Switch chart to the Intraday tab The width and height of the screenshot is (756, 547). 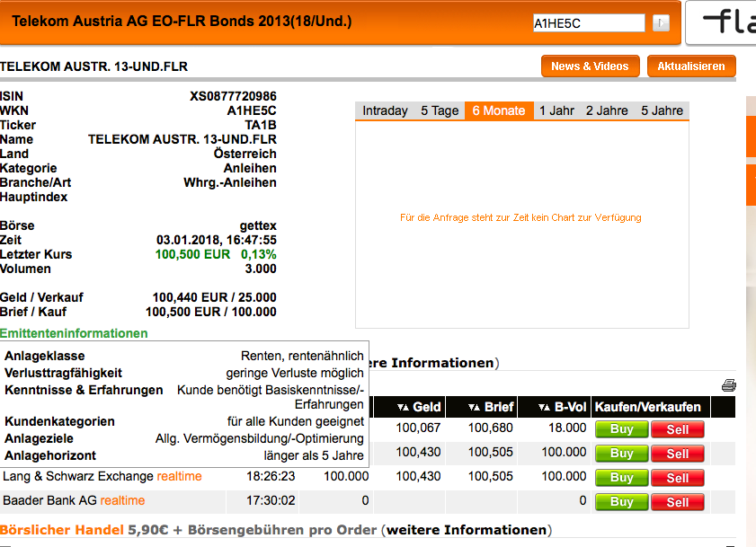coord(386,110)
